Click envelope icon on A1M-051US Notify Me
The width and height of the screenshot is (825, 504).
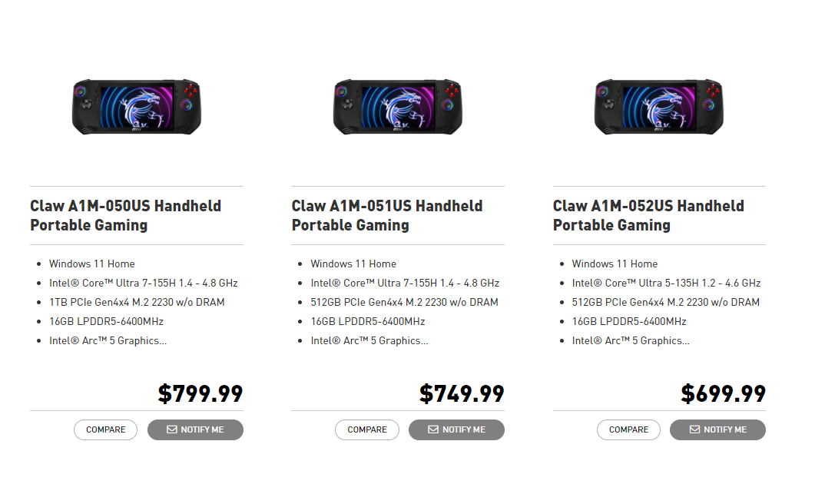pyautogui.click(x=433, y=429)
